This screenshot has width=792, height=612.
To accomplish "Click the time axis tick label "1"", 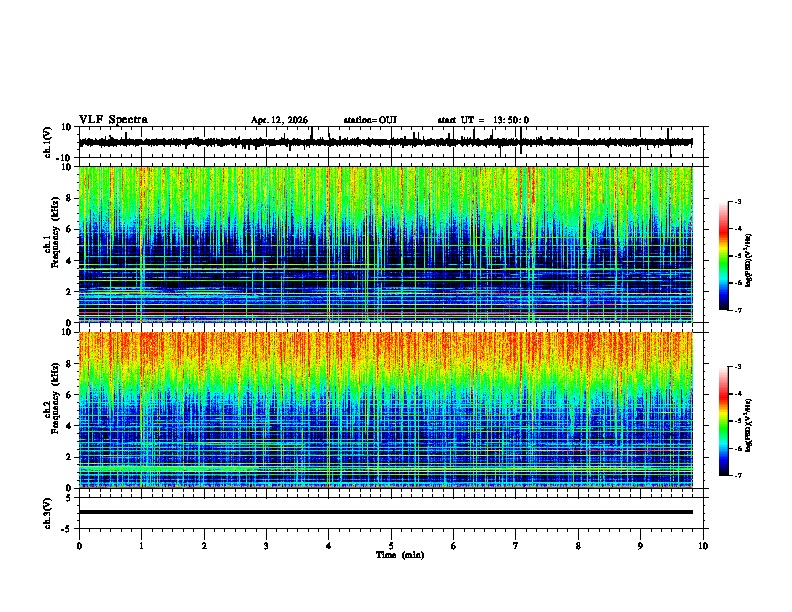I will tap(141, 546).
